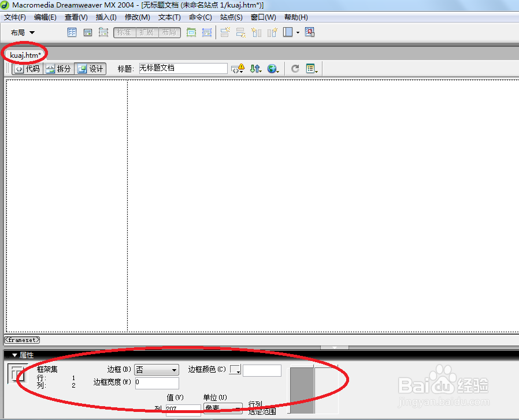Show 设计 (Design) view
The height and width of the screenshot is (420, 519).
[x=90, y=69]
